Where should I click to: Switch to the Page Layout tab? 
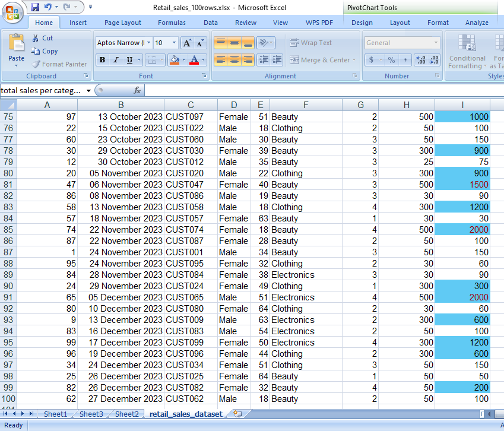[123, 23]
